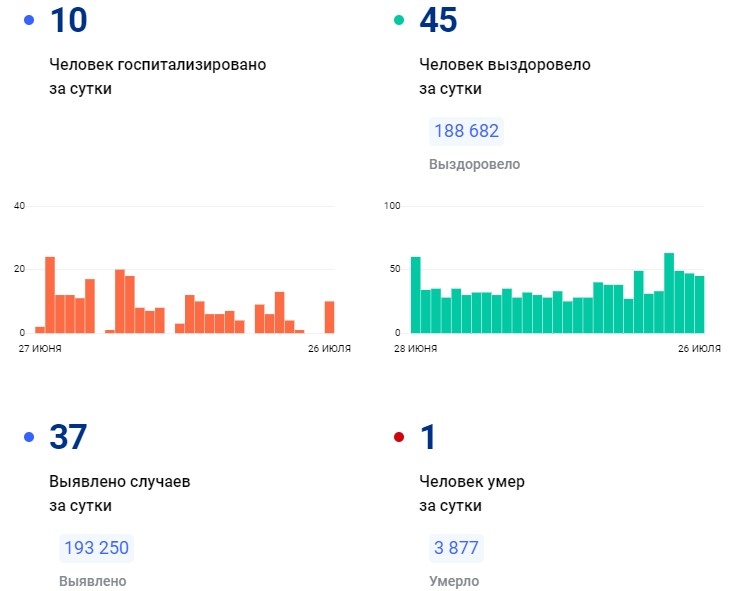Select the 188 682 recovered total badge

pos(466,131)
